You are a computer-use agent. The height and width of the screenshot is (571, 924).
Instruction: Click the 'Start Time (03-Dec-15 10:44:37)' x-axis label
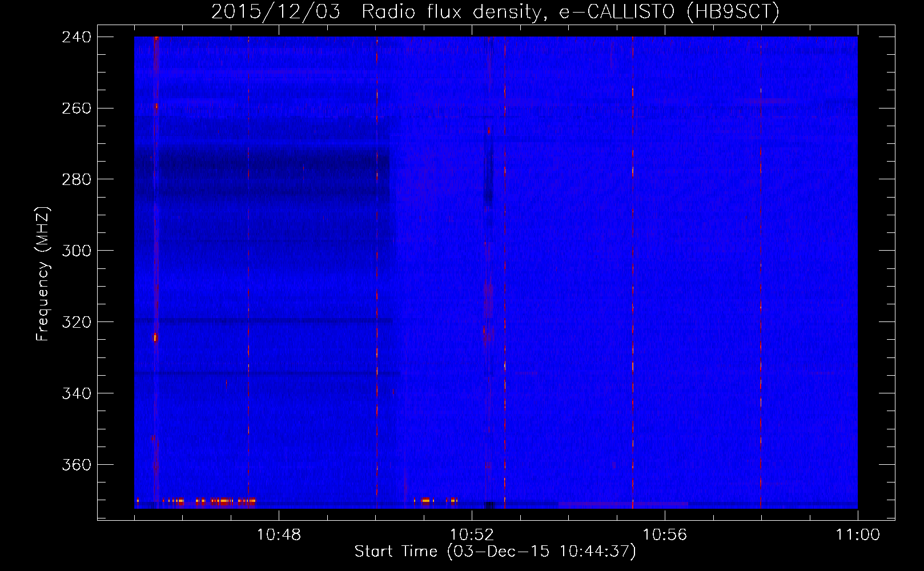coord(495,552)
